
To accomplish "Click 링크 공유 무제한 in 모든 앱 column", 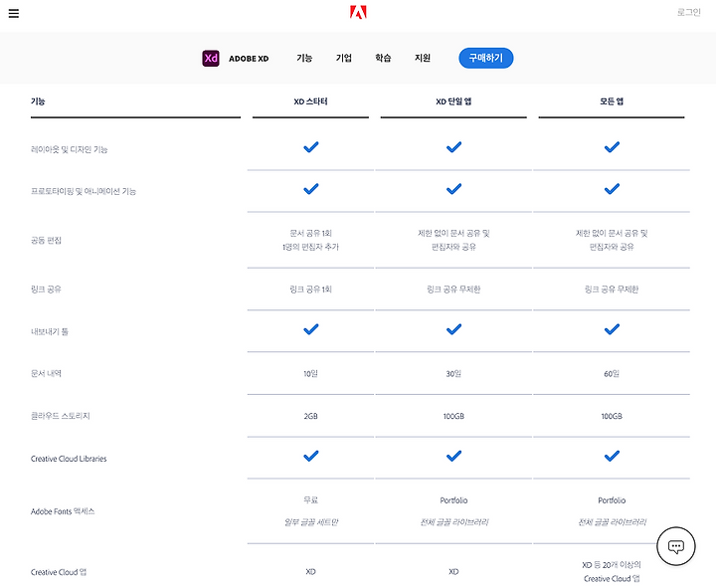I will tap(612, 290).
